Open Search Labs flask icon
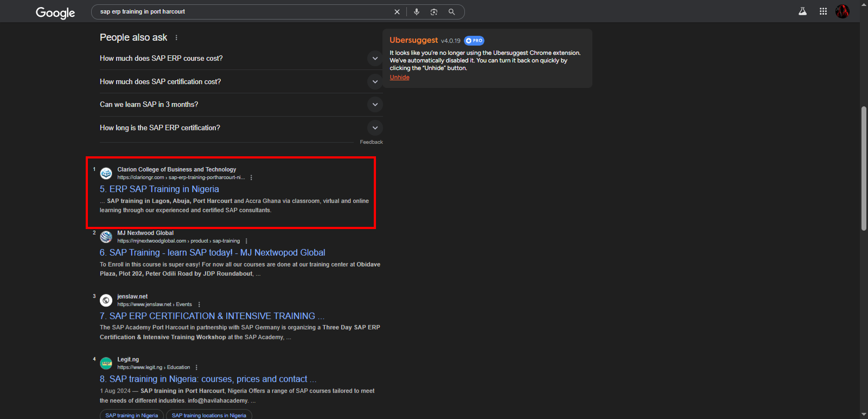The height and width of the screenshot is (419, 868). tap(802, 11)
